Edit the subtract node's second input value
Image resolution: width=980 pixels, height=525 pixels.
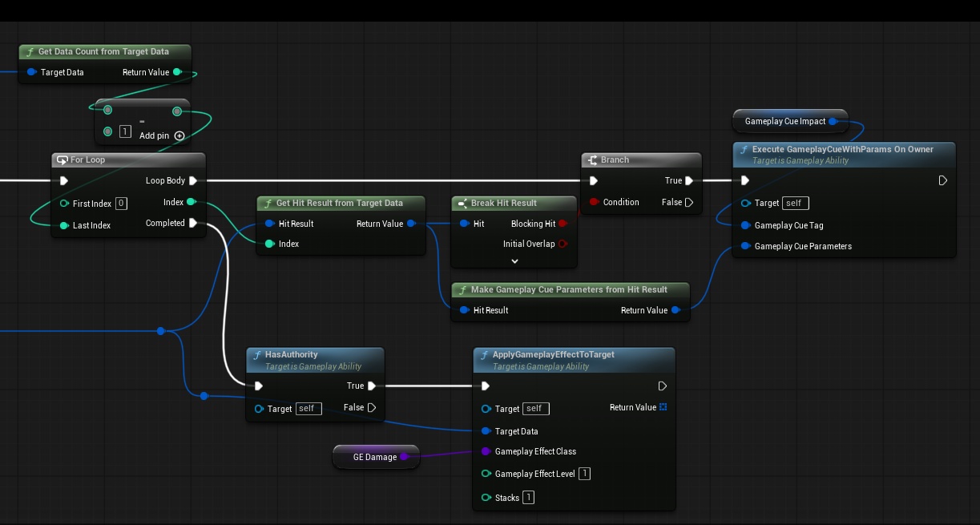[x=125, y=131]
